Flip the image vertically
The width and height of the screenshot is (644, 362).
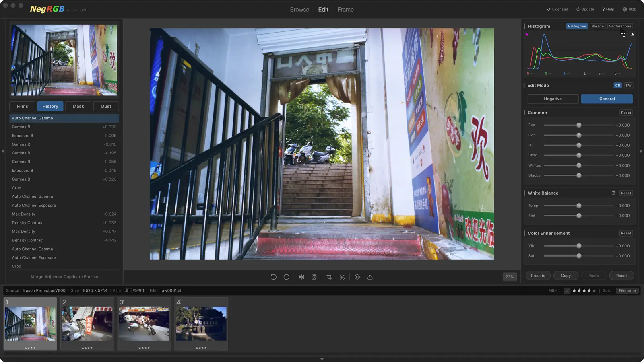click(314, 277)
